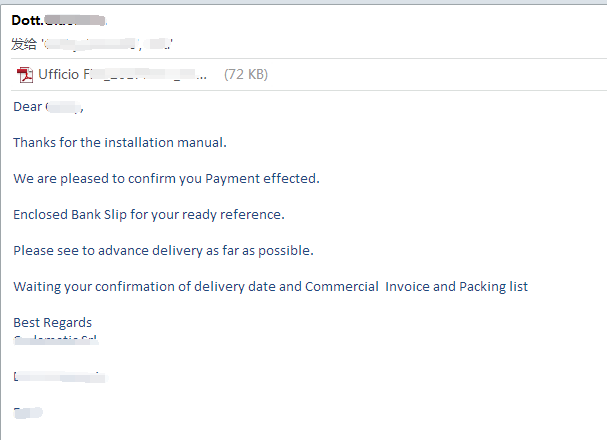Click the "Please see to advance delivery" sentence
The image size is (607, 440).
(x=163, y=250)
